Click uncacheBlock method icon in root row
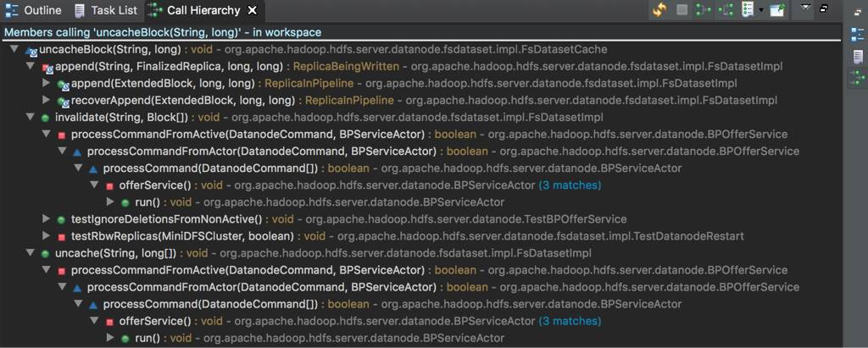Viewport: 868px width, 348px height. pyautogui.click(x=31, y=51)
